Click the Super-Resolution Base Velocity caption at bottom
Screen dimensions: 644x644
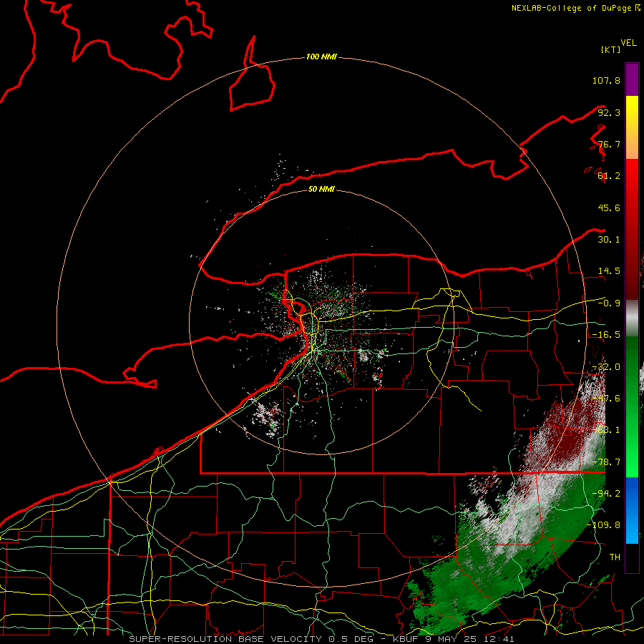tap(321, 639)
